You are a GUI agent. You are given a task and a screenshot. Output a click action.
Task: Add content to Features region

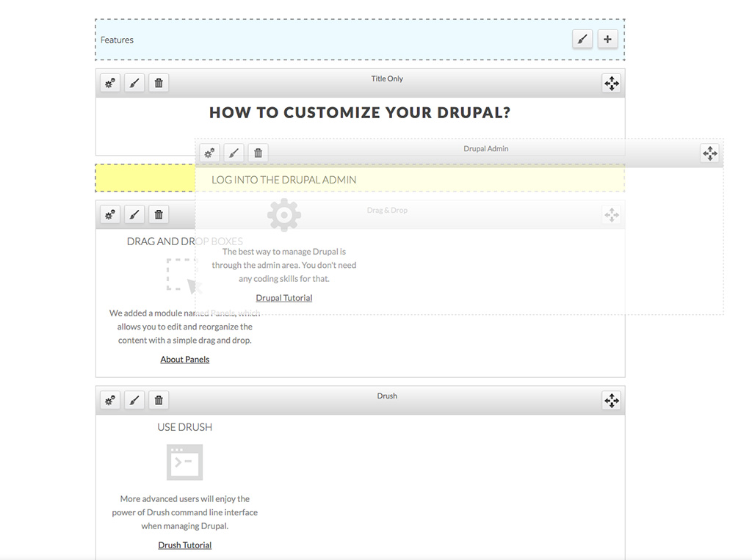tap(607, 40)
